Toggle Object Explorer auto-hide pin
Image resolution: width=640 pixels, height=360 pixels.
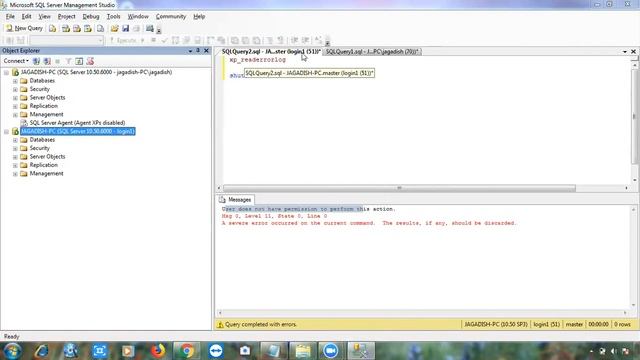[198, 51]
